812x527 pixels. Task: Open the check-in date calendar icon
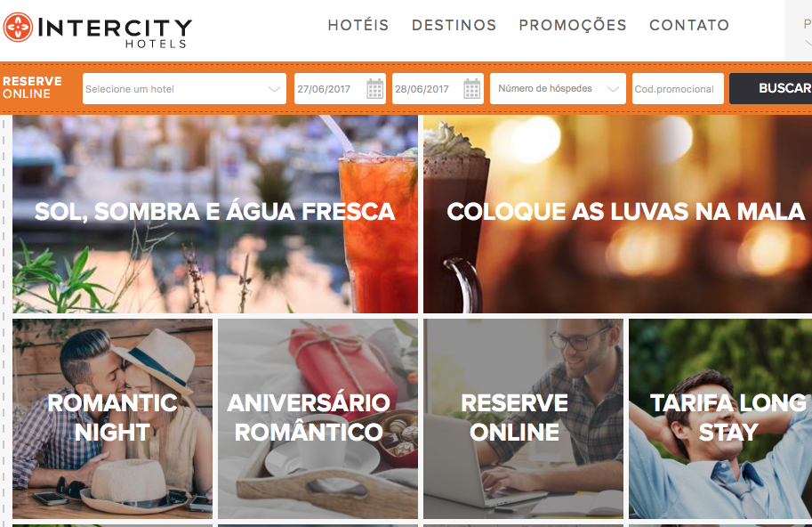click(x=375, y=89)
